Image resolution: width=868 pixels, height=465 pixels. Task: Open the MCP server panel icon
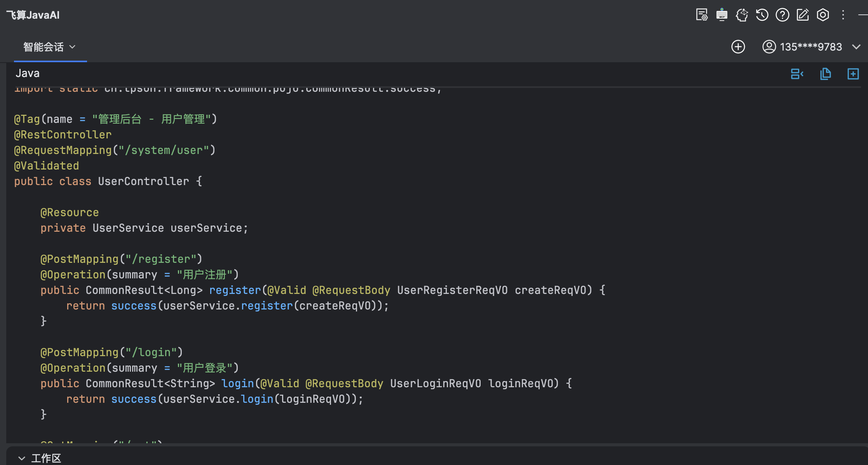722,15
